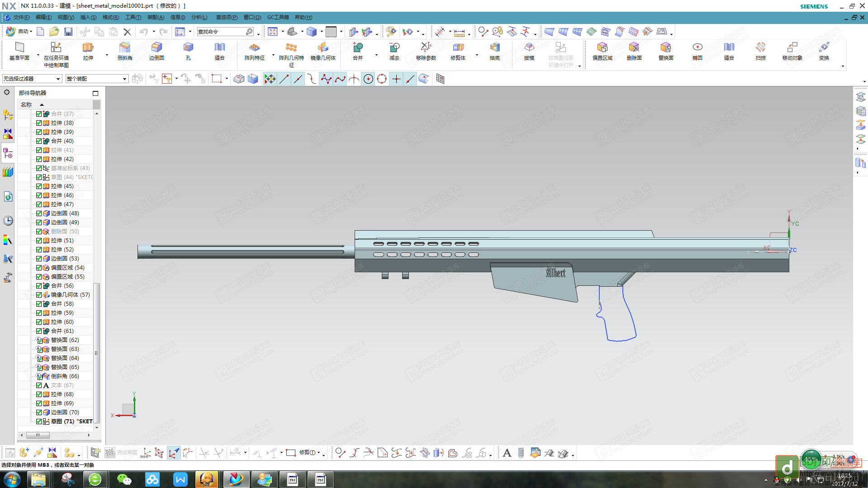Screen dimensions: 868x488
Task: Toggle the checkbox for 镜像几何体 (57)
Action: [39, 295]
